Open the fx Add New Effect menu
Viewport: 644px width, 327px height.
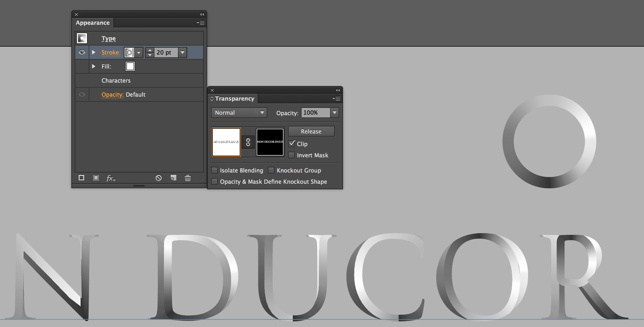(111, 178)
